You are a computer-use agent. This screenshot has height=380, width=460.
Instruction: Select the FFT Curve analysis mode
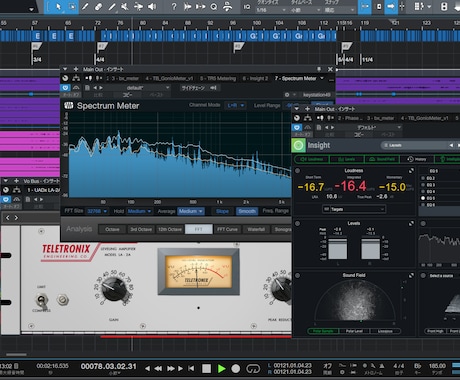227,229
